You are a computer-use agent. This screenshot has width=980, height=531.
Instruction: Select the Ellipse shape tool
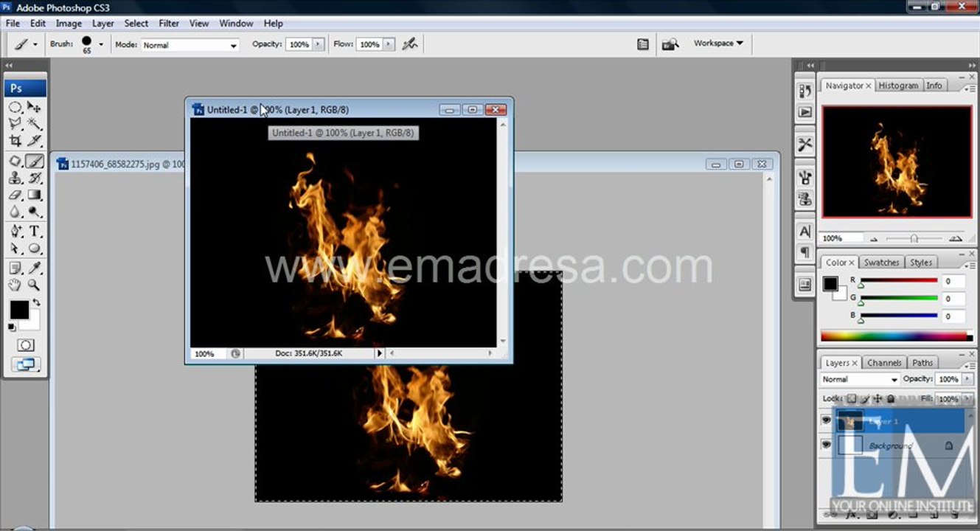(34, 249)
